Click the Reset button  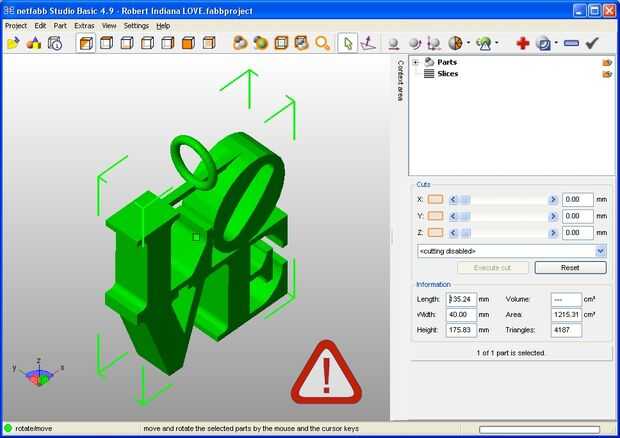point(570,268)
